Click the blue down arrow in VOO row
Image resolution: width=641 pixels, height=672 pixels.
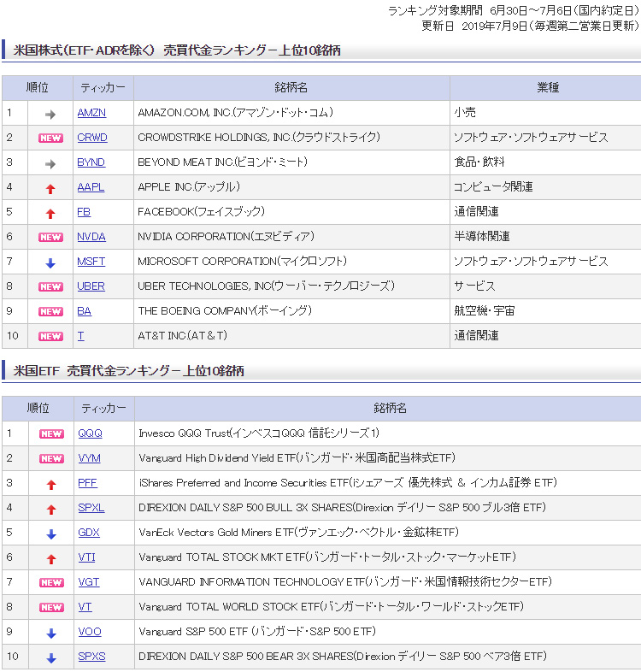51,634
